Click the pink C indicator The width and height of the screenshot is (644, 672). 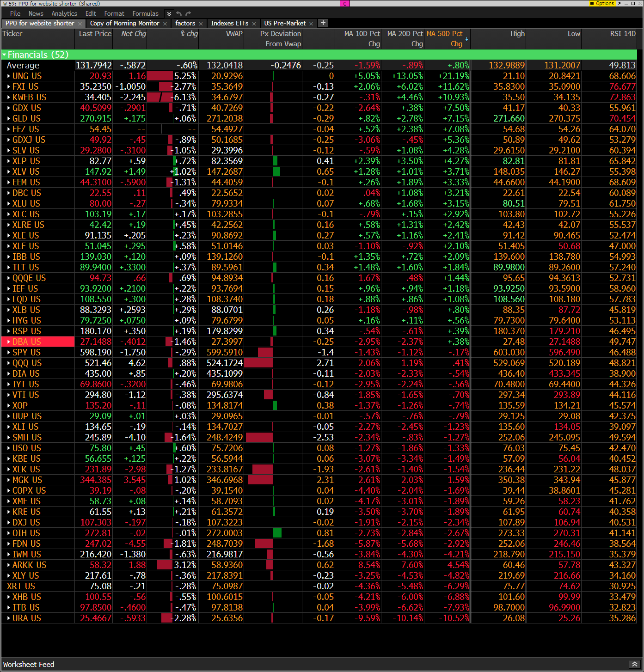point(345,3)
